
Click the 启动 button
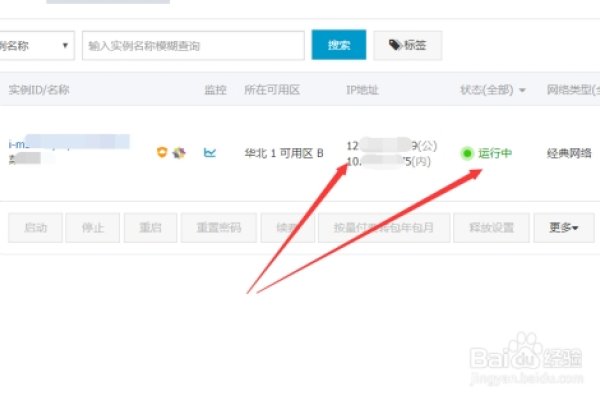[35, 228]
